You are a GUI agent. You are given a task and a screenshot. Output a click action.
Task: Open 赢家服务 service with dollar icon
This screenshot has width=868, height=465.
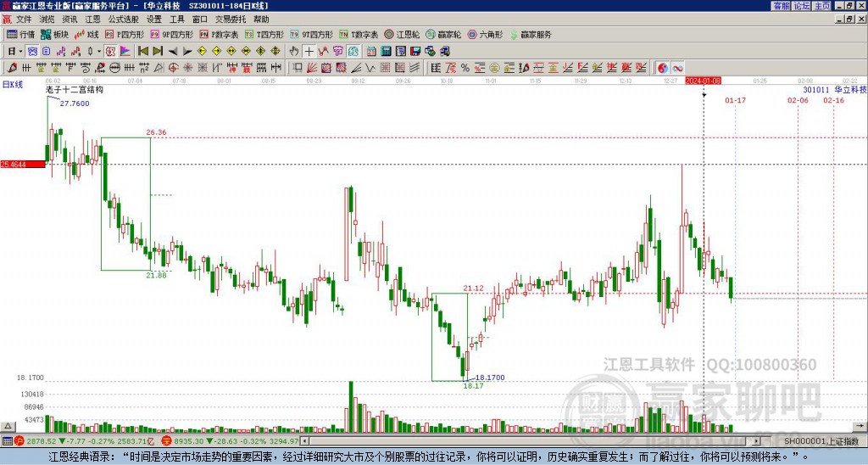531,34
